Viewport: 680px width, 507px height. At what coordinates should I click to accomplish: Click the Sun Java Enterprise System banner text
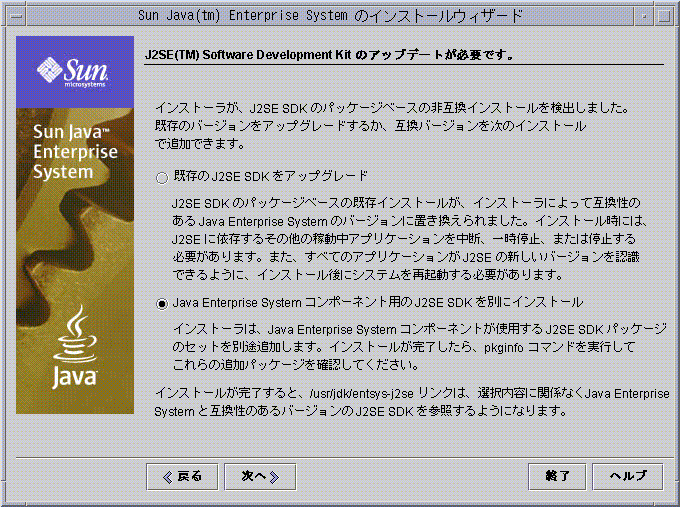75,152
